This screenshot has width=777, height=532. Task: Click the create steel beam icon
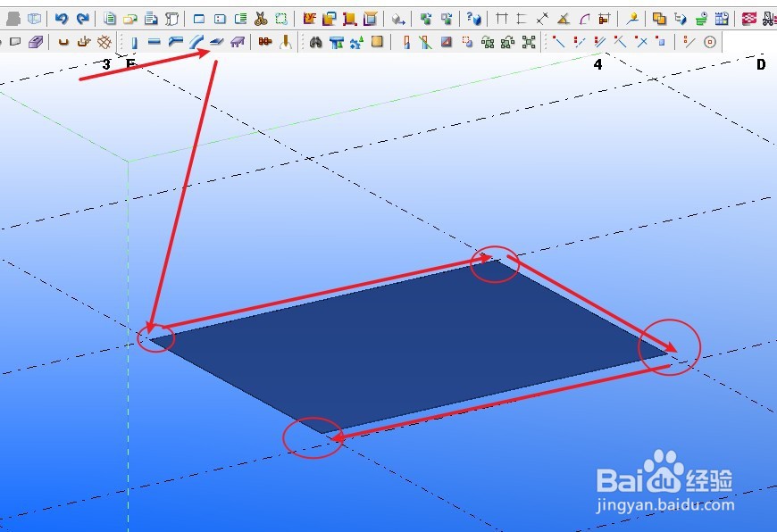pos(155,42)
